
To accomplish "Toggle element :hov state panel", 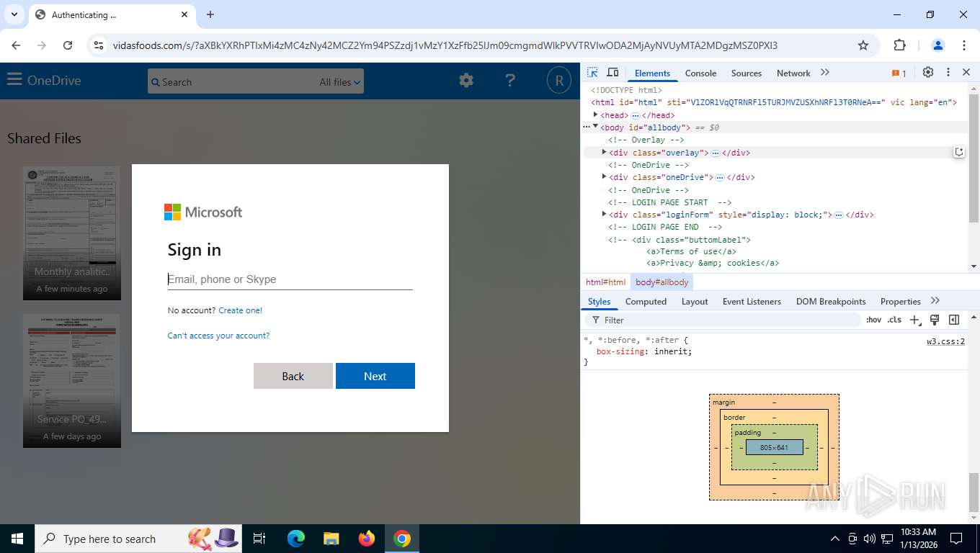I will coord(873,320).
